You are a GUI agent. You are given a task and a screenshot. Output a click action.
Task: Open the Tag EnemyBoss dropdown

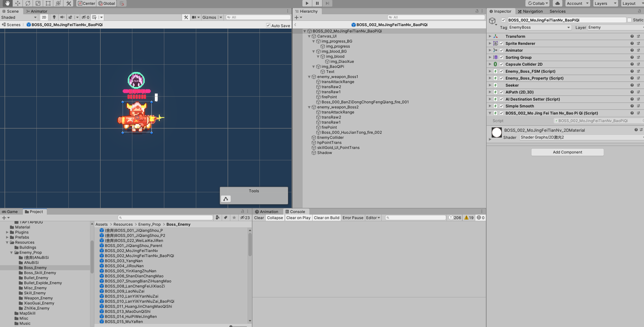click(540, 27)
